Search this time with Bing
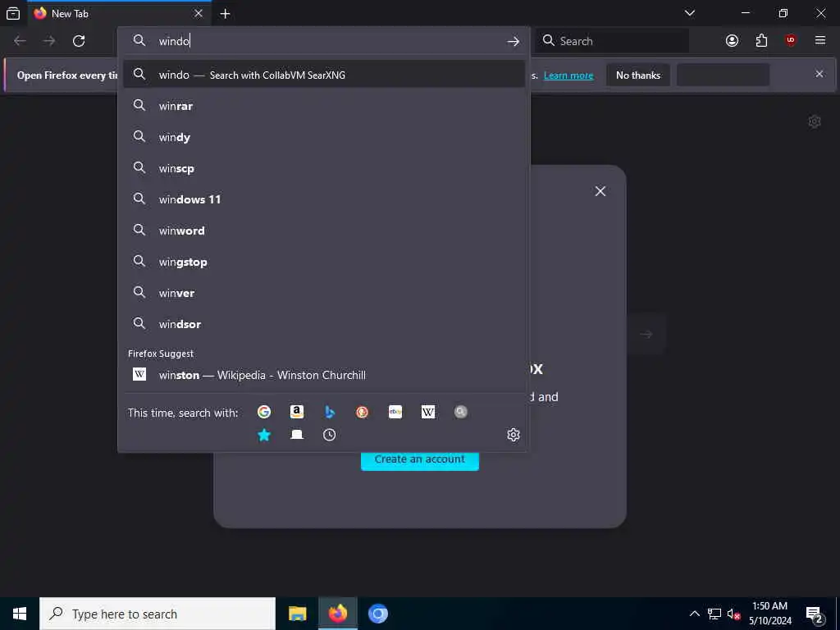 (x=330, y=412)
